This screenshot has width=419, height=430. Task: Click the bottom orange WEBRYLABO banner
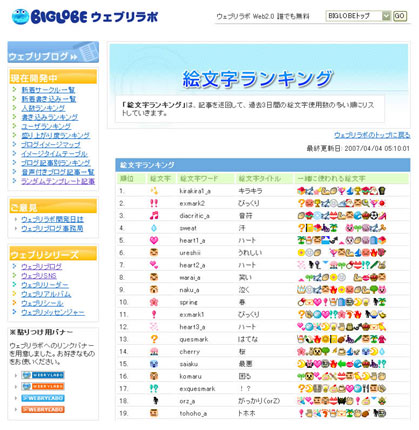tap(43, 409)
